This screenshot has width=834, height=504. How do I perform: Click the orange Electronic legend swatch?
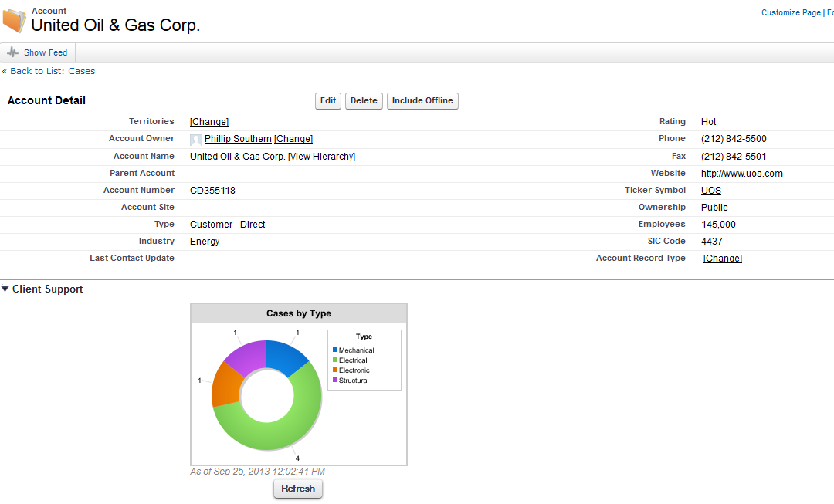point(335,370)
